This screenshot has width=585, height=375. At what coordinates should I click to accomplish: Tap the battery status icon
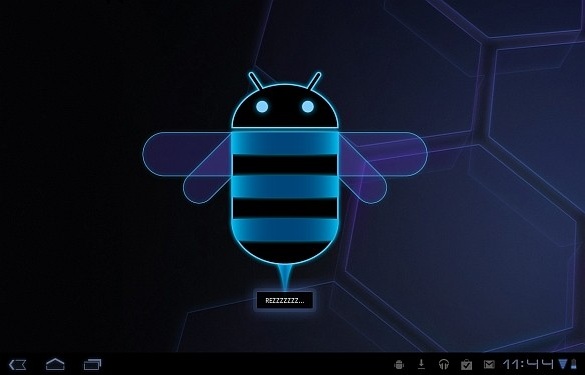pyautogui.click(x=573, y=364)
